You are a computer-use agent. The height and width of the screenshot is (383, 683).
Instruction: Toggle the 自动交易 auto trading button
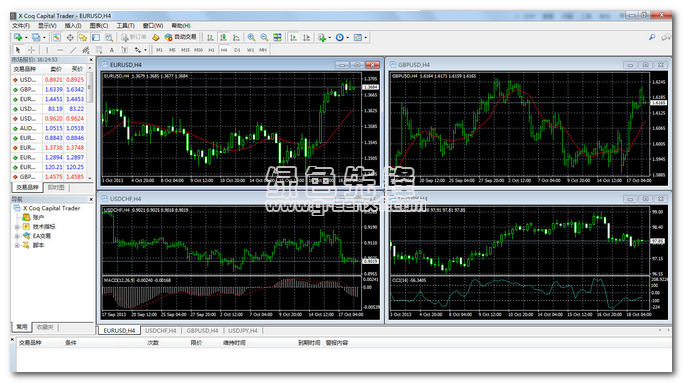[181, 37]
